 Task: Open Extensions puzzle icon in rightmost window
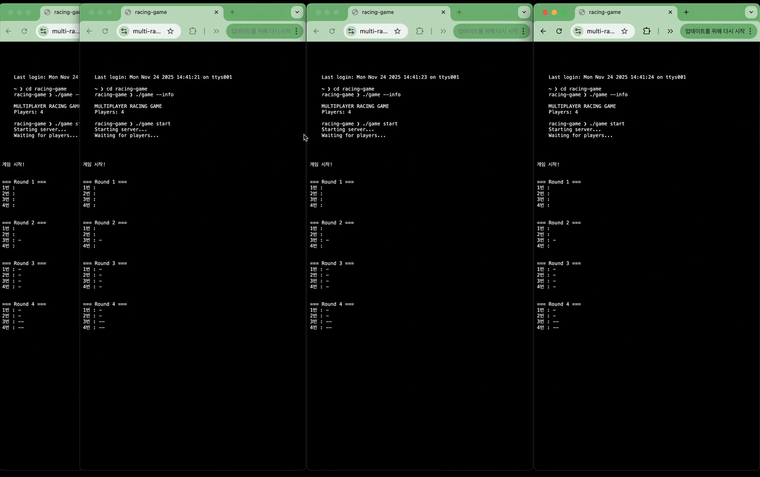pos(647,31)
